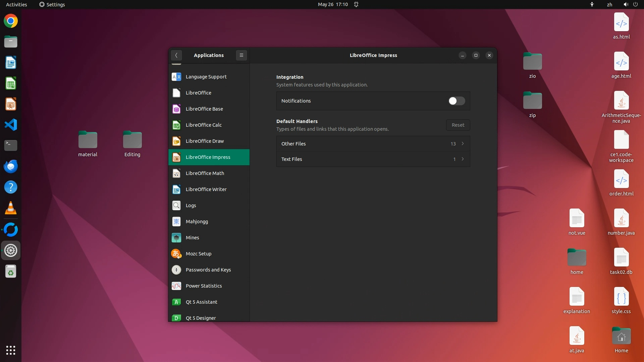Go back with the back arrow
644x362 pixels.
[176, 55]
